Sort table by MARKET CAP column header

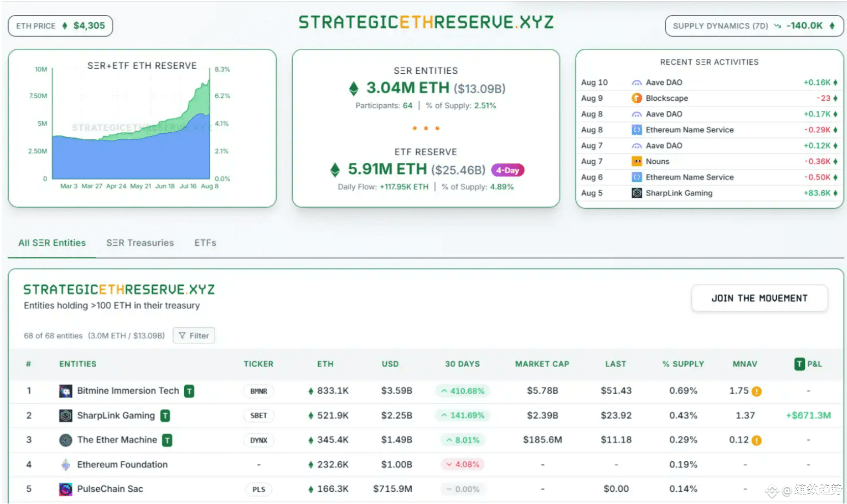[542, 364]
